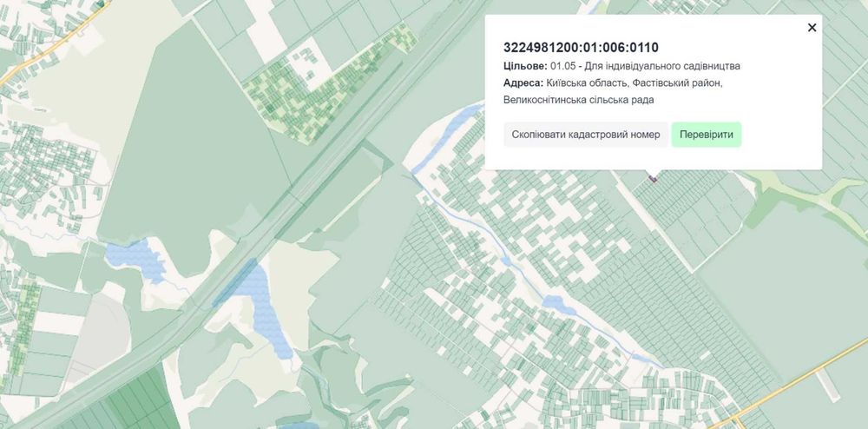Click the address text Київська область, Фастівський район

[634, 83]
